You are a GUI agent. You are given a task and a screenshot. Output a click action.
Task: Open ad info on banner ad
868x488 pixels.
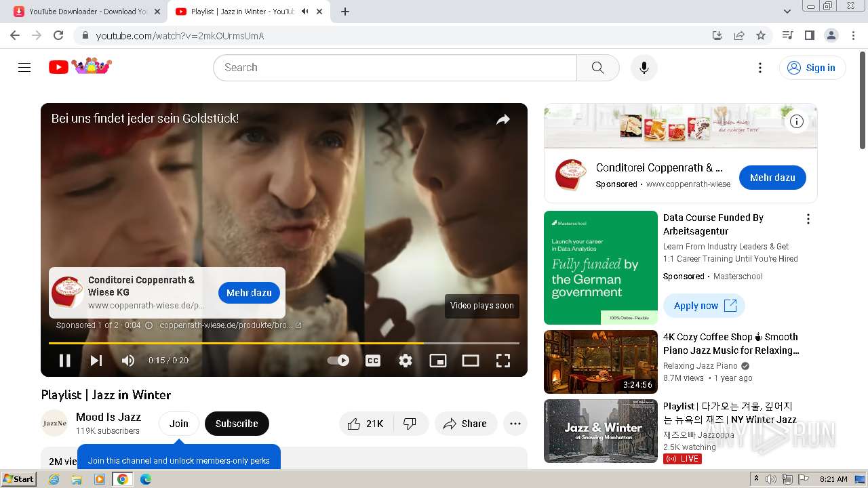[797, 121]
